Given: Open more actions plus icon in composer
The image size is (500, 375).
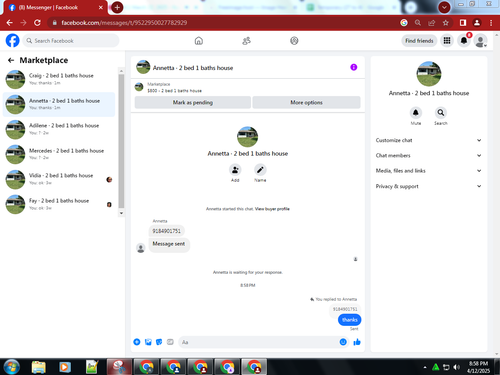Looking at the screenshot, I should pos(137,342).
